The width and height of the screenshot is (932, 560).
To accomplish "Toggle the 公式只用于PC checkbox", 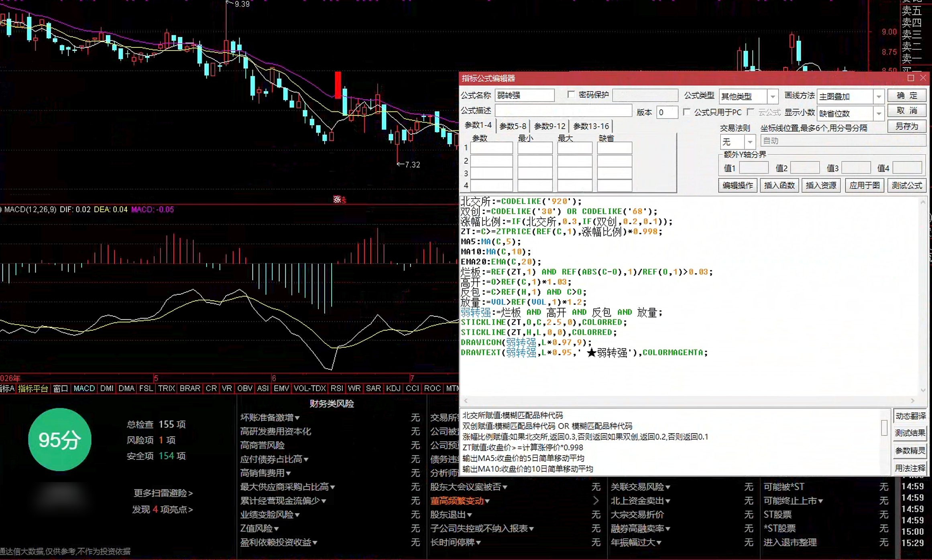I will click(x=687, y=112).
